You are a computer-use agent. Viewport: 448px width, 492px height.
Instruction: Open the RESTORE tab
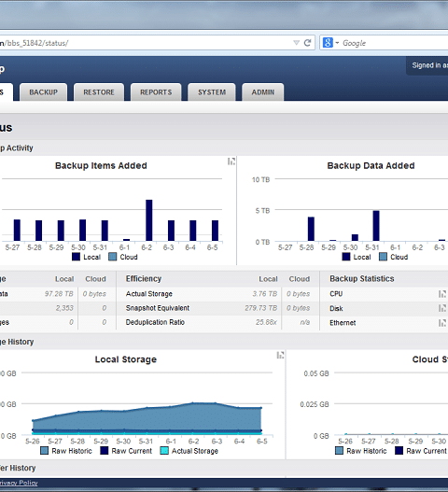coord(99,92)
